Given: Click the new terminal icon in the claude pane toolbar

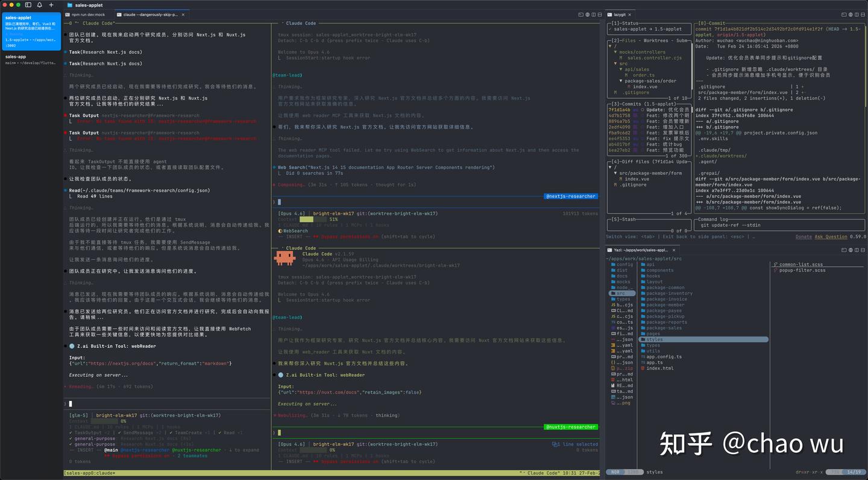Looking at the screenshot, I should pos(580,14).
